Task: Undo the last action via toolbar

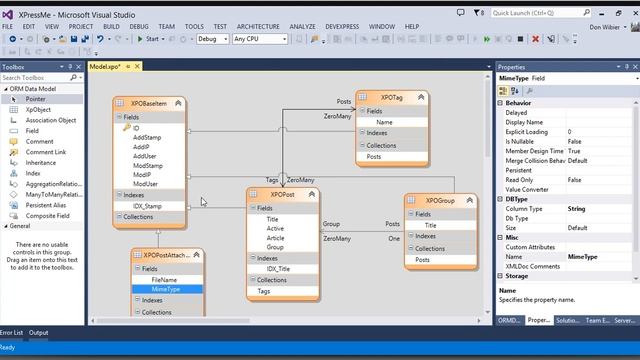Action: click(x=100, y=39)
